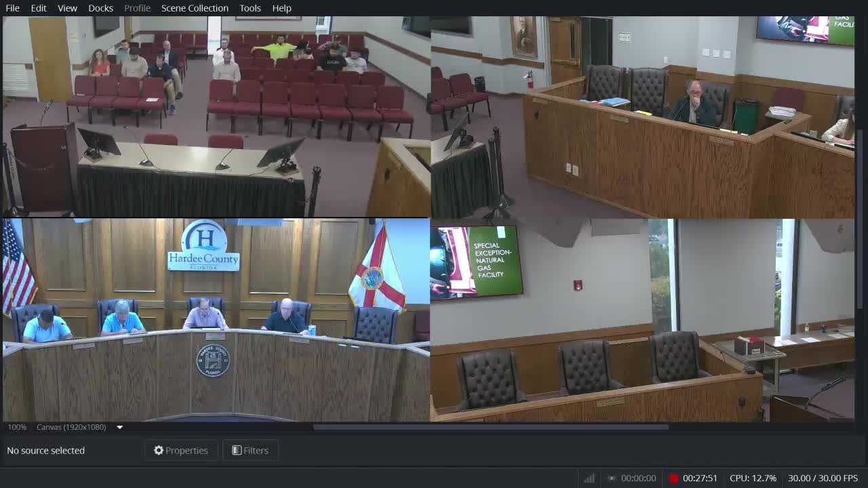Click the CPU: 12.7% readout
Image resolution: width=868 pixels, height=488 pixels.
[753, 478]
